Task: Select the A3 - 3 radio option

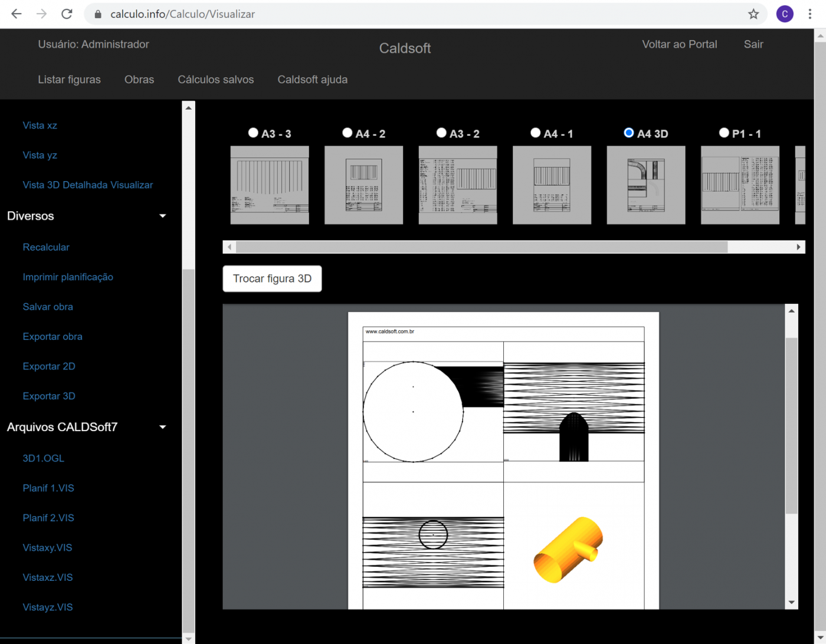Action: click(253, 133)
